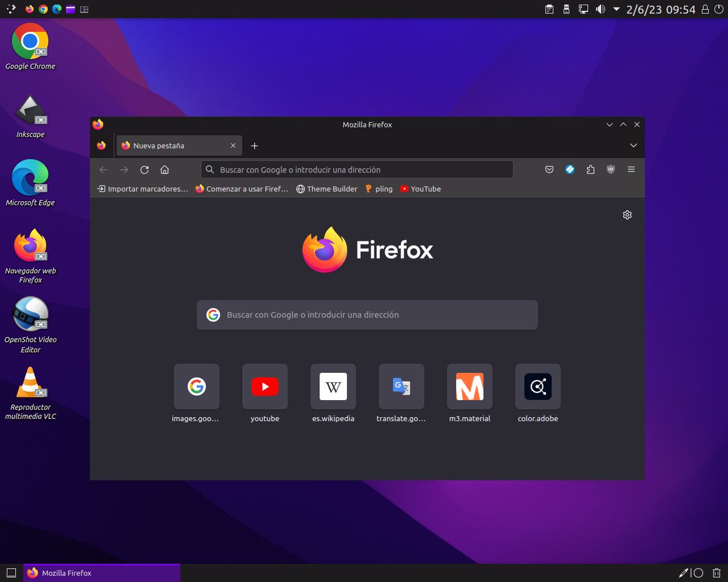Lock the screen with the padlock icon

point(705,9)
